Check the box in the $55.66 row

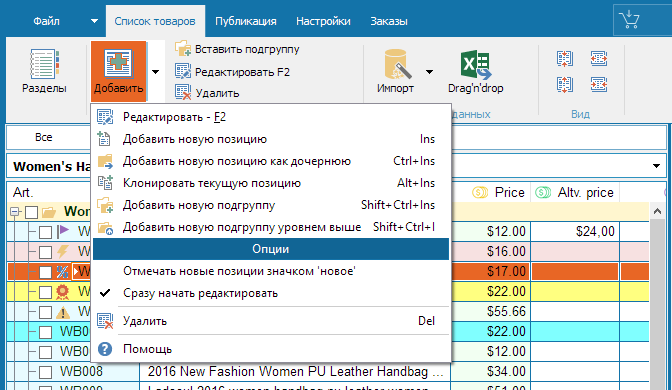45,312
